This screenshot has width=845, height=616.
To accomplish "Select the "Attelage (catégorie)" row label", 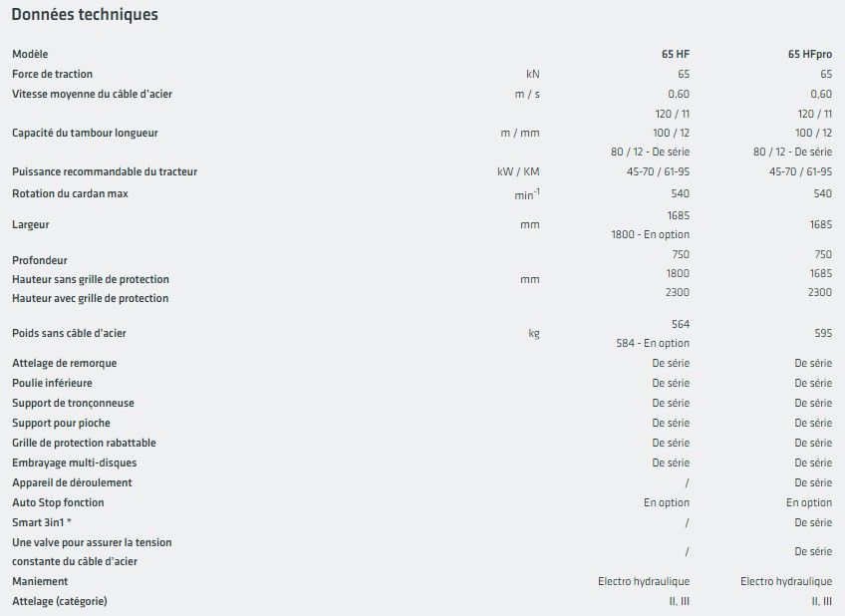I will point(59,601).
